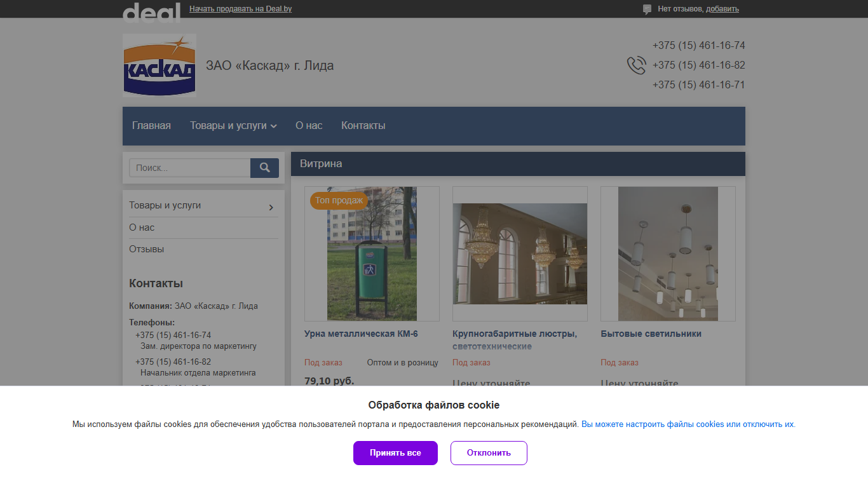This screenshot has height=488, width=868.
Task: Click header phone +375 (15) 461-16-71
Action: [x=698, y=85]
